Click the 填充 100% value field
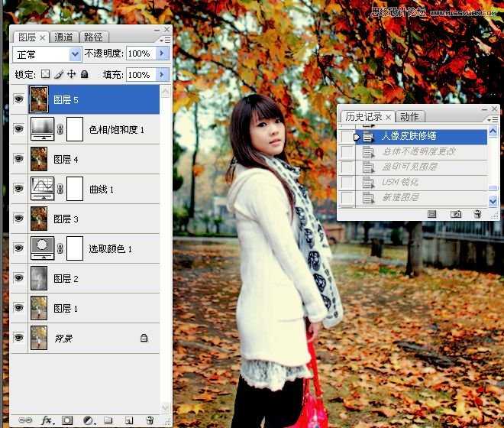This screenshot has height=428, width=504. tap(141, 75)
